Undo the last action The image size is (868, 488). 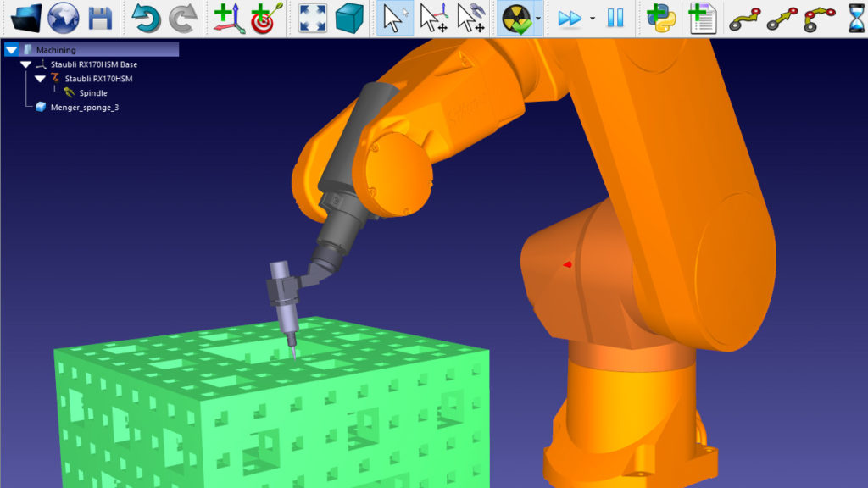pos(146,18)
